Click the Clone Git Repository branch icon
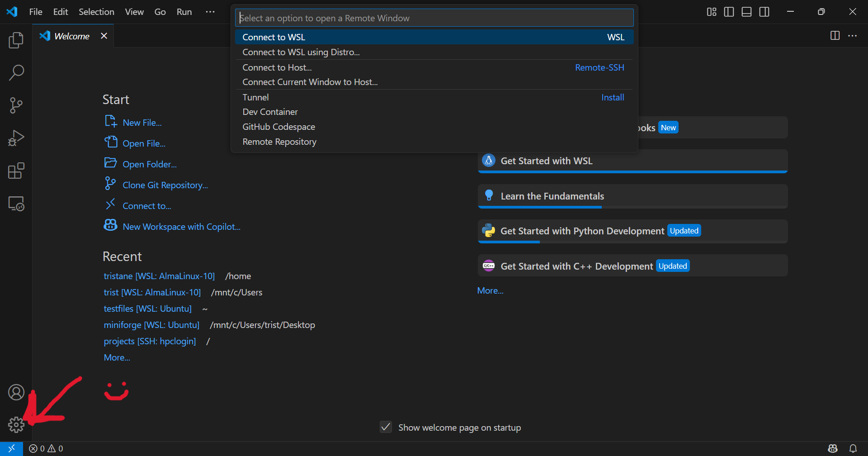The image size is (868, 456). point(110,184)
